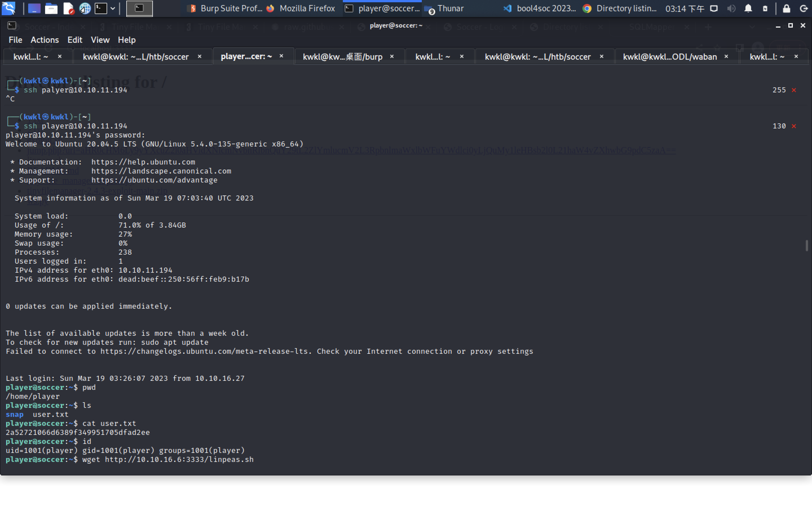This screenshot has height=507, width=812.
Task: Launch the file manager from the panel
Action: coord(51,8)
